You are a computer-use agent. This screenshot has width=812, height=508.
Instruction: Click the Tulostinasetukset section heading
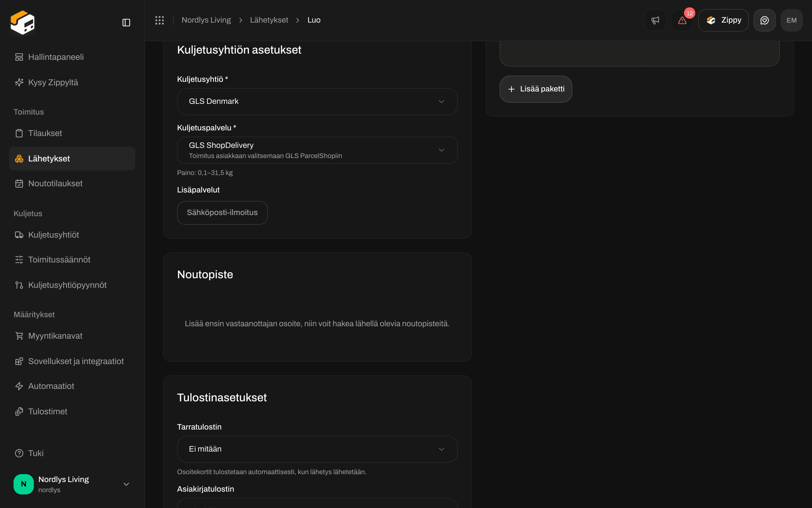pos(222,397)
